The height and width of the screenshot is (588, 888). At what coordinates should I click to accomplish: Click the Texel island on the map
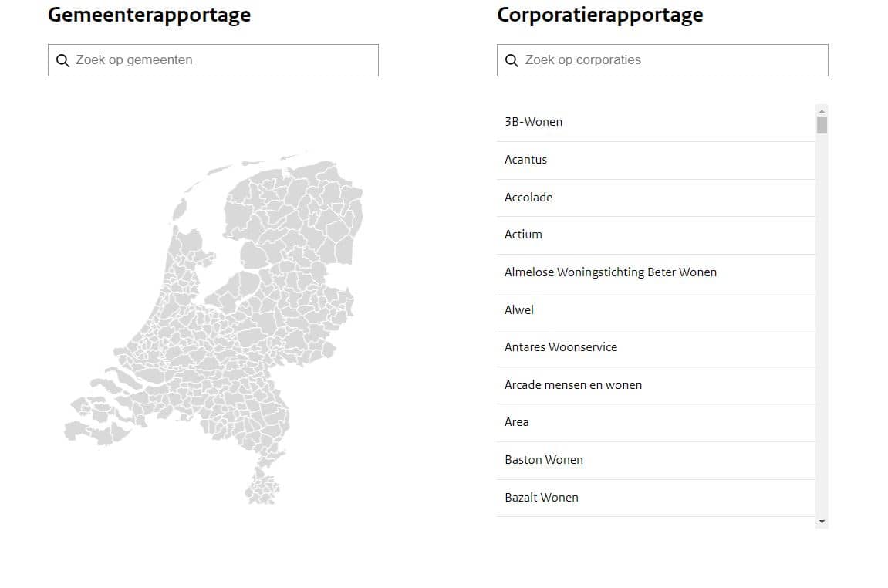click(x=180, y=209)
